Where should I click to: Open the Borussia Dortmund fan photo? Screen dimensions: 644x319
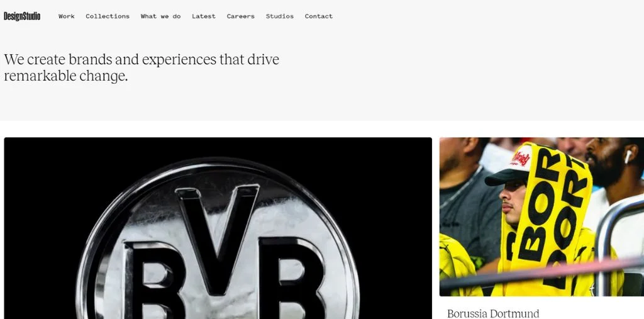541,216
